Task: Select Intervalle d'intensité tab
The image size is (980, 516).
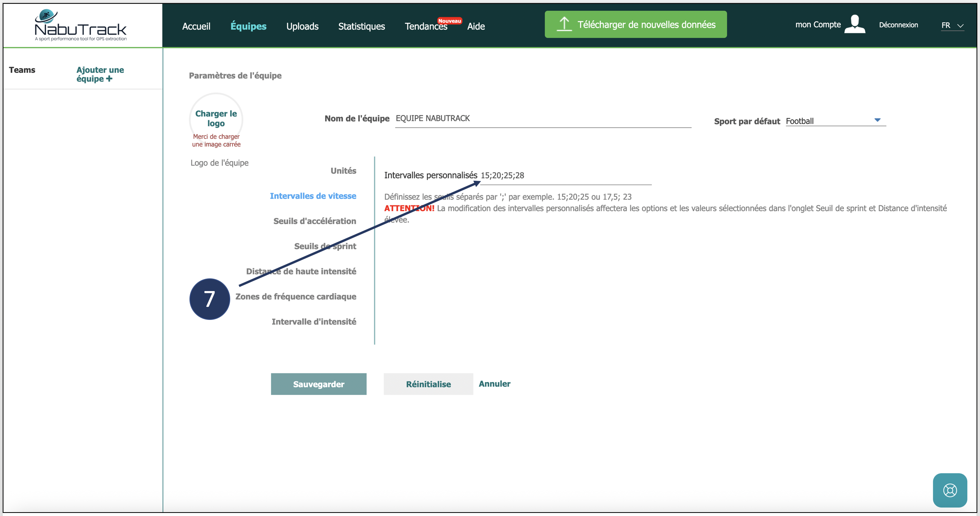Action: point(314,321)
